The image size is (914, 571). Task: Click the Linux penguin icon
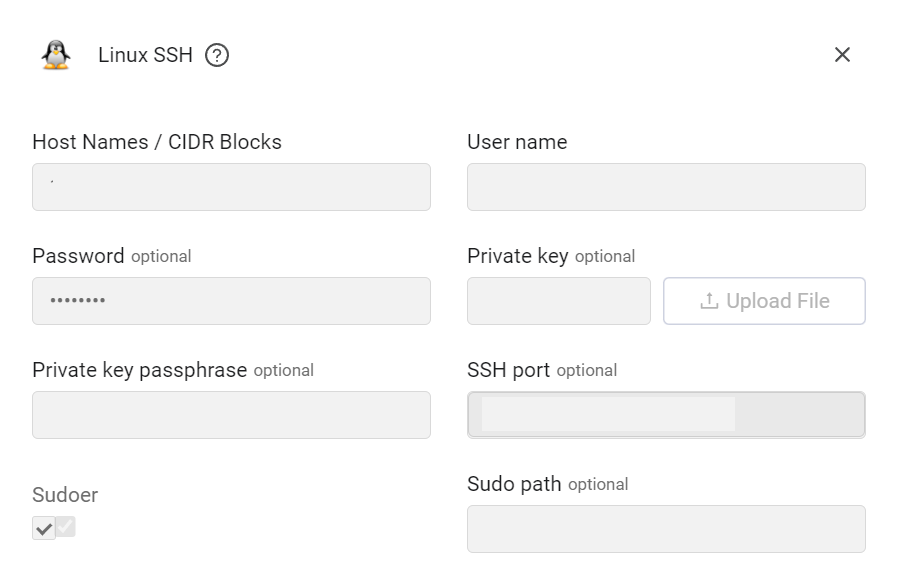(x=56, y=55)
